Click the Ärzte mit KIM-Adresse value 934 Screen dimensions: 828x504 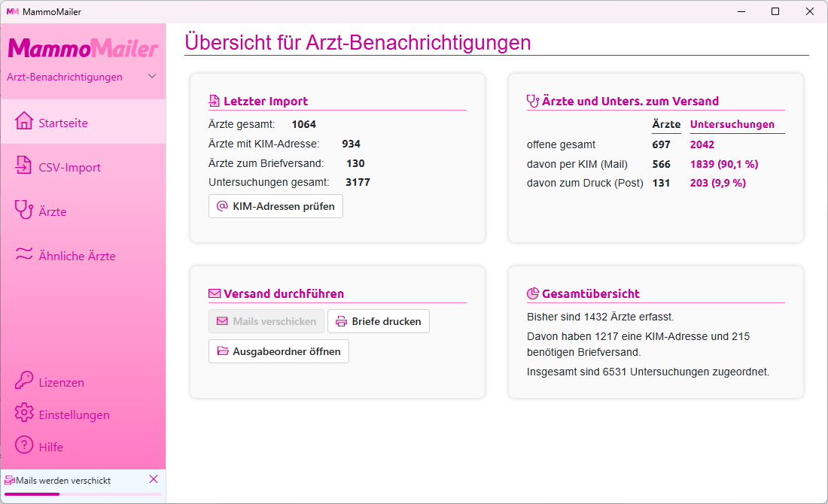(x=352, y=144)
